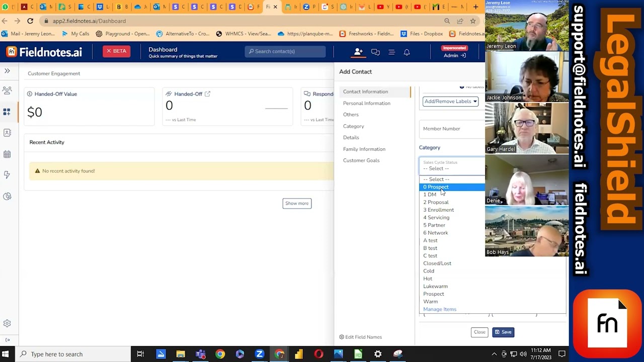644x362 pixels.
Task: Select the dashboard grid sidebar icon
Action: [x=7, y=112]
